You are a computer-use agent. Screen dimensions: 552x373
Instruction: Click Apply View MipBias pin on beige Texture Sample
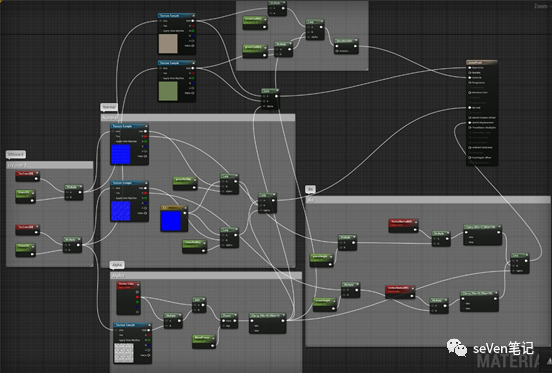161,31
